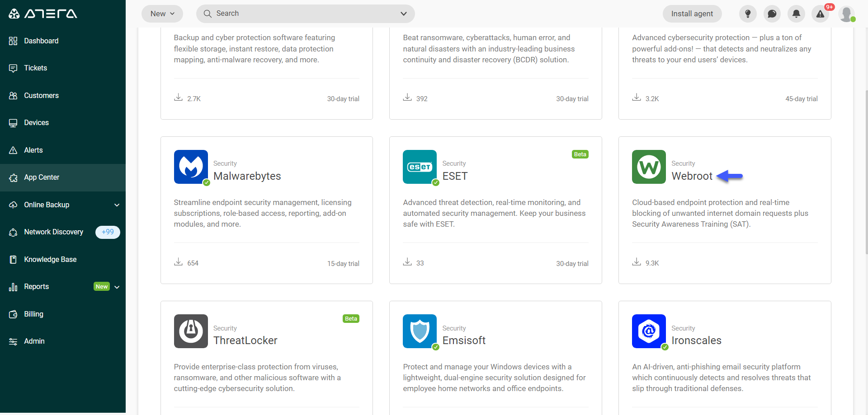
Task: Click the +99 Network Discovery badge
Action: click(108, 232)
